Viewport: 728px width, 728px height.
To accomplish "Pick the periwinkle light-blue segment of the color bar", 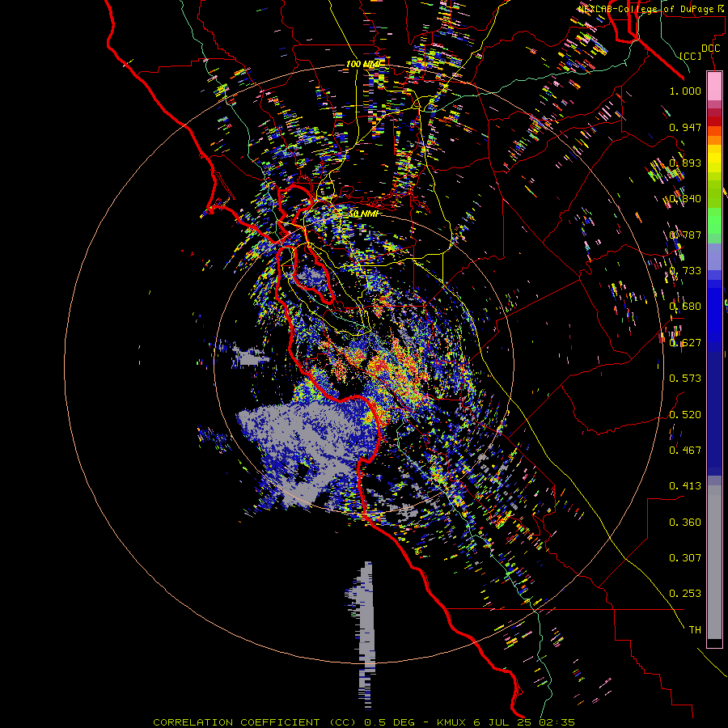I will click(714, 256).
